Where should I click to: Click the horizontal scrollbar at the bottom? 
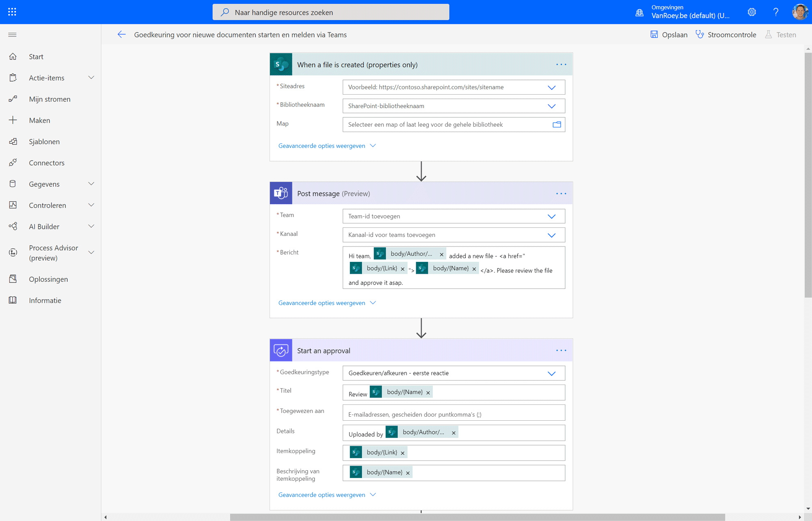coord(477,517)
